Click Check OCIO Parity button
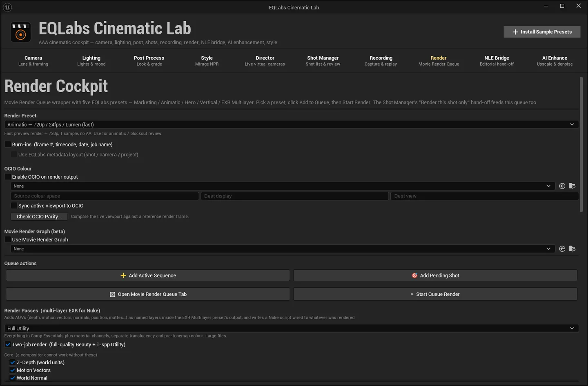 39,217
